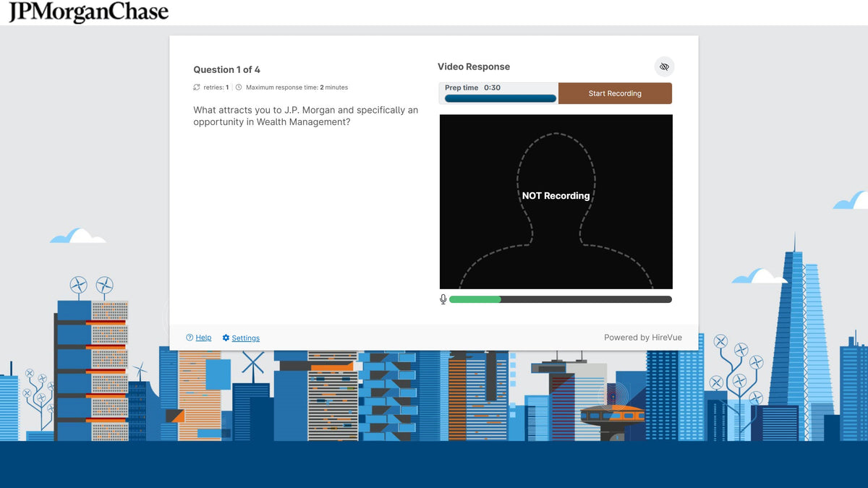The width and height of the screenshot is (868, 488).
Task: Click the wealth management question text
Action: pyautogui.click(x=305, y=116)
